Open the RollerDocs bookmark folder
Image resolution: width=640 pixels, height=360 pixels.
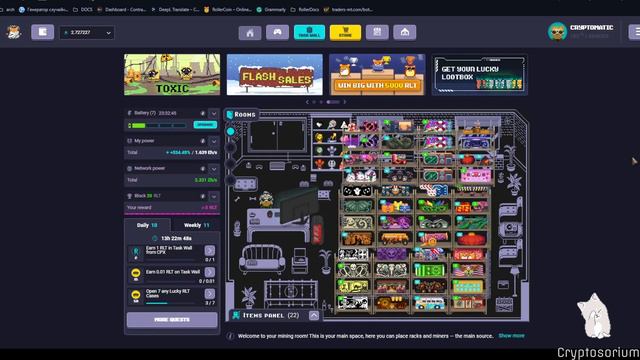click(x=305, y=9)
